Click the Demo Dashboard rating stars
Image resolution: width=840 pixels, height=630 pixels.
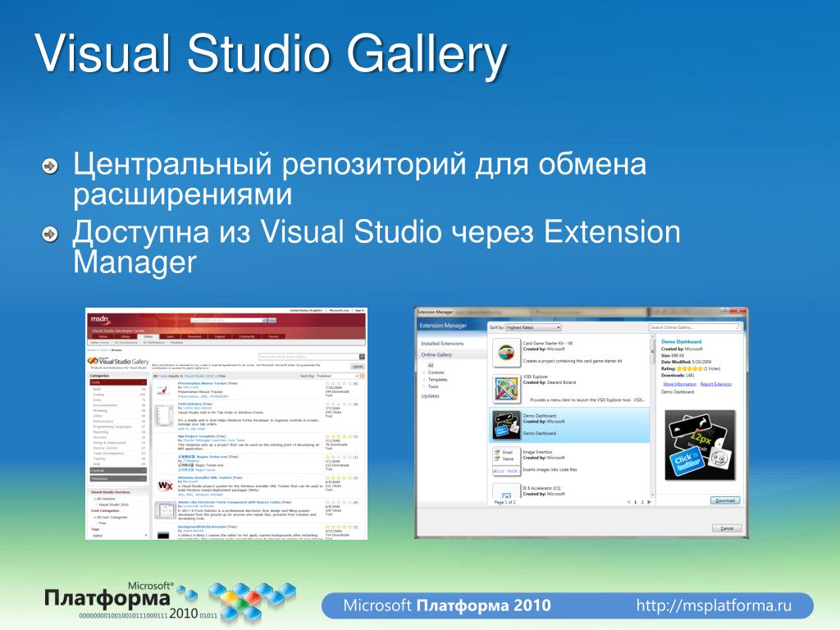[x=689, y=368]
